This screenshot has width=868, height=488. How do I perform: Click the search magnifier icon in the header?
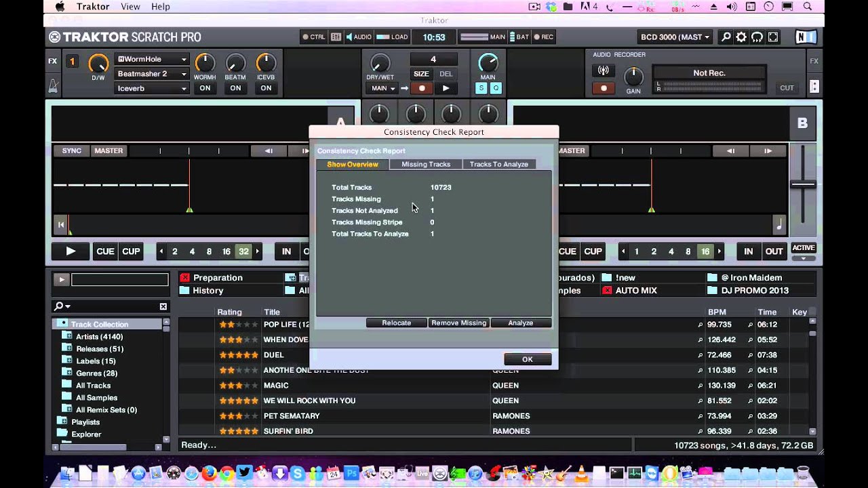726,37
